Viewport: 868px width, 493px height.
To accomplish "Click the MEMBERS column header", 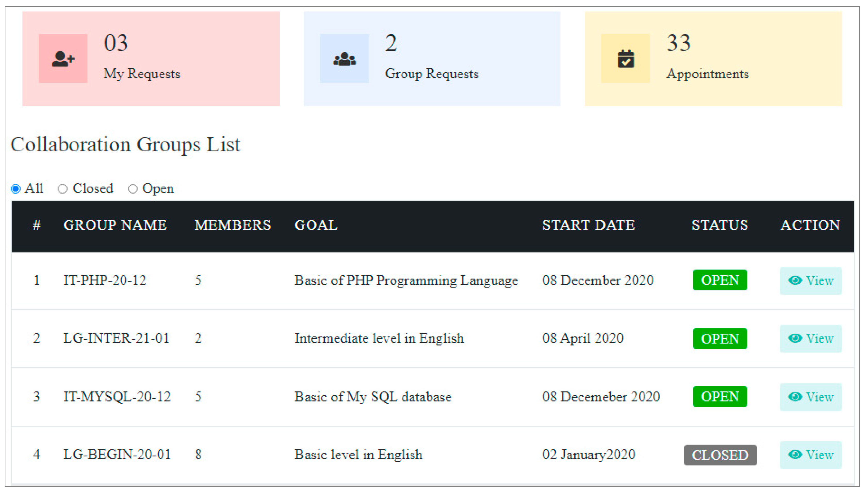I will (233, 225).
